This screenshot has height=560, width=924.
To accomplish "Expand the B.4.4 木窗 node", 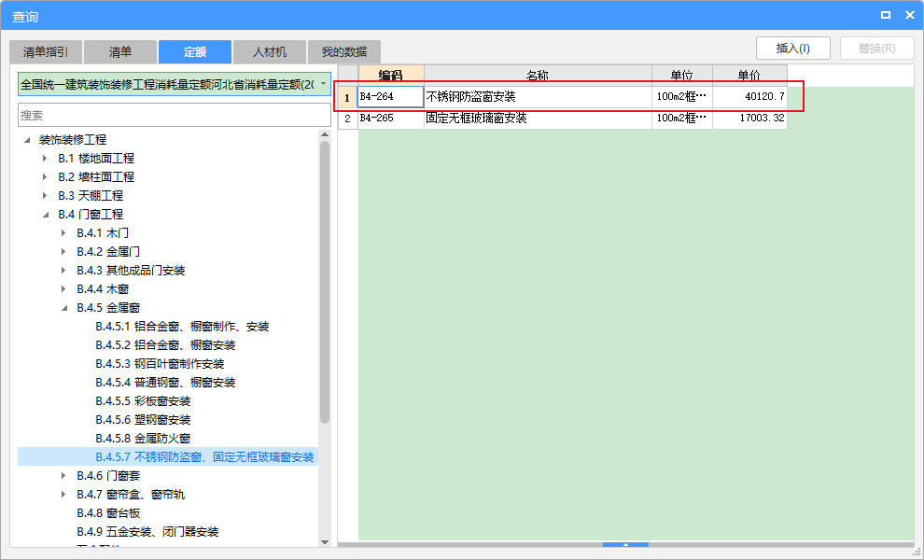I will 63,289.
